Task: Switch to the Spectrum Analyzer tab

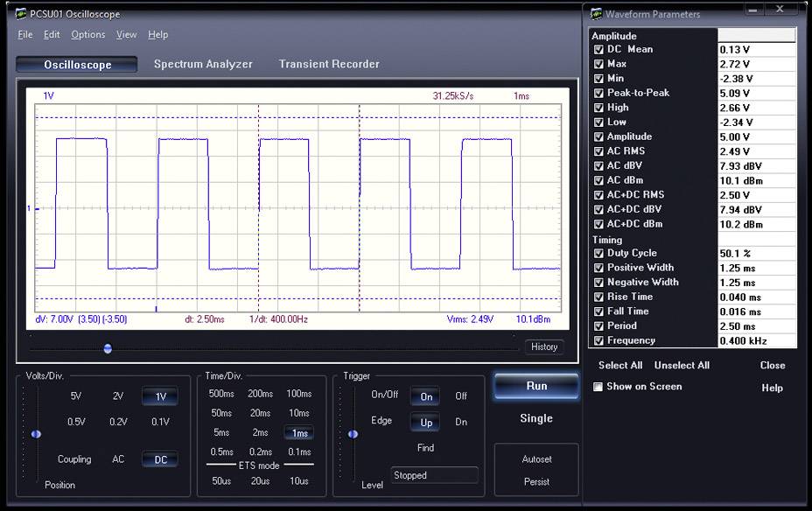Action: coord(203,63)
